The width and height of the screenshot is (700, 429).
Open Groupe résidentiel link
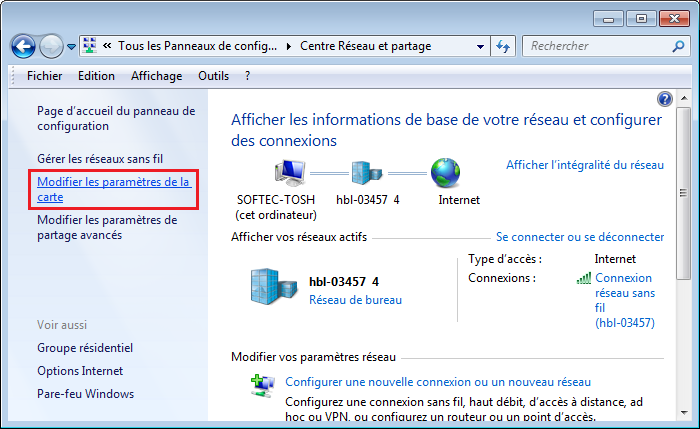[85, 348]
